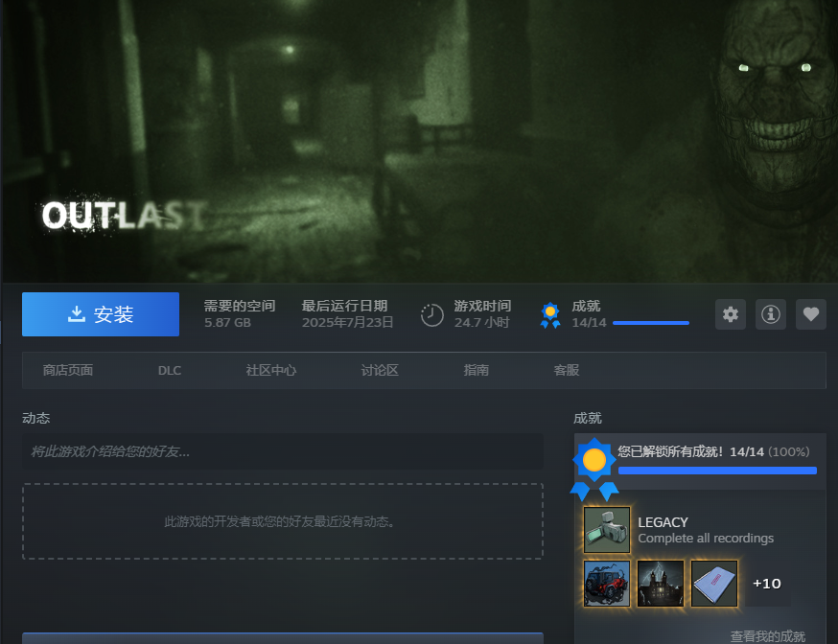838x644 pixels.
Task: Select the LEGACY camcorder achievement icon
Action: click(x=607, y=530)
